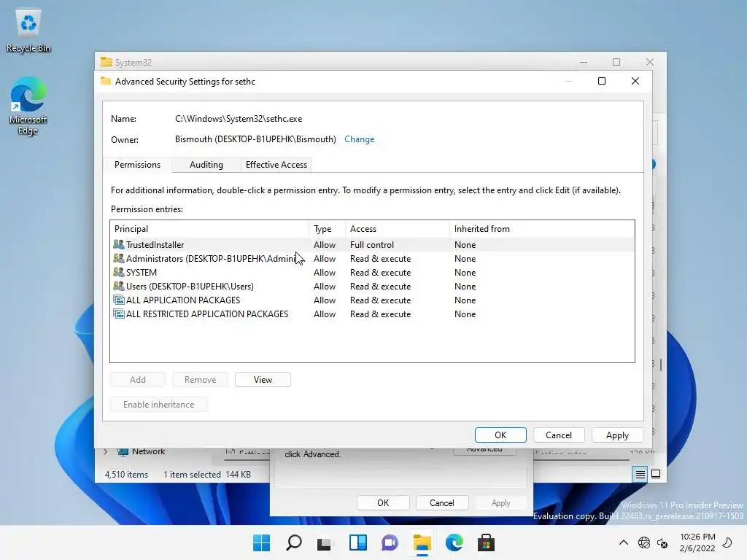Open the Effective Access tab

coord(276,165)
